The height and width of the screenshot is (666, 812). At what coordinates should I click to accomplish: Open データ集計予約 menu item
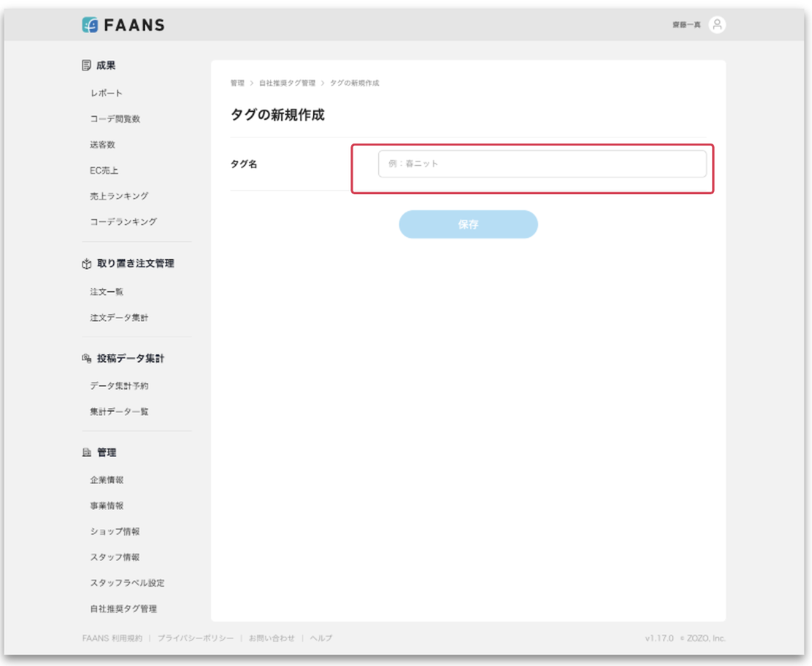tap(120, 386)
